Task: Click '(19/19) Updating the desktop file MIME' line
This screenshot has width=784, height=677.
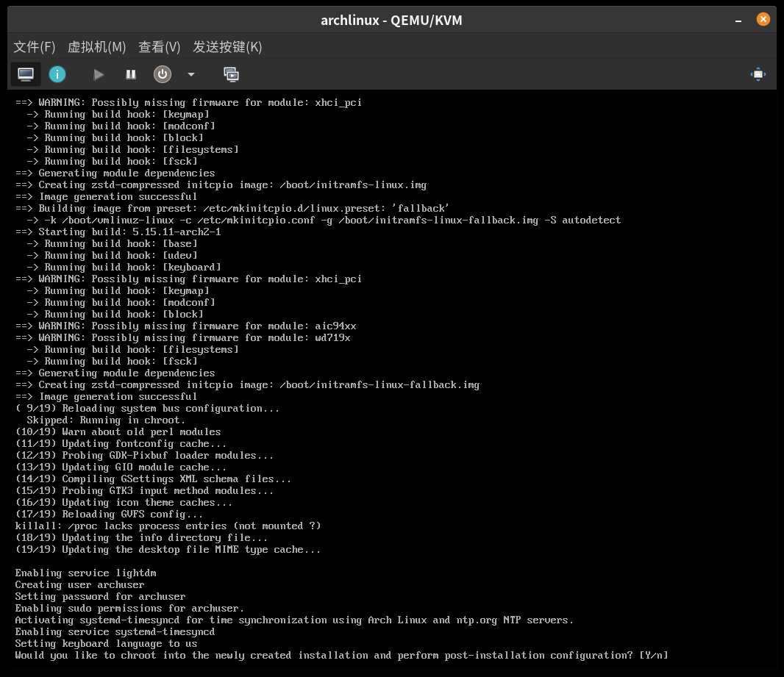Action: 168,549
